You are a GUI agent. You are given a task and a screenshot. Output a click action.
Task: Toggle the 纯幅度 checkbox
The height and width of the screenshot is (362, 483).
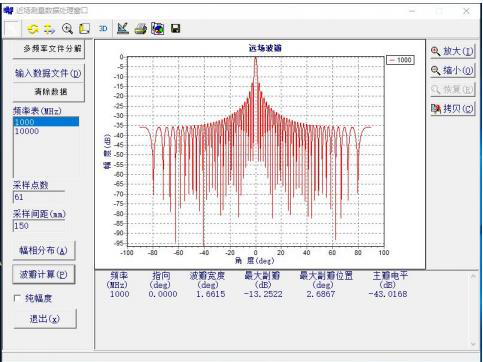[x=17, y=298]
